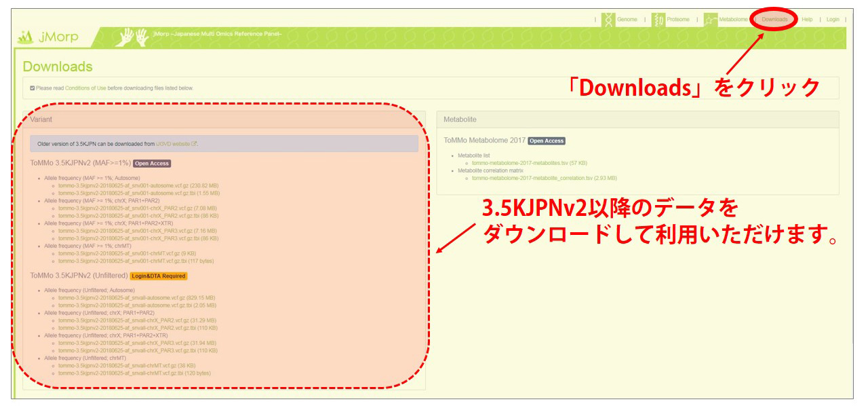Select the Variant panel header
Viewport: 868px width, 406px height.
[224, 119]
